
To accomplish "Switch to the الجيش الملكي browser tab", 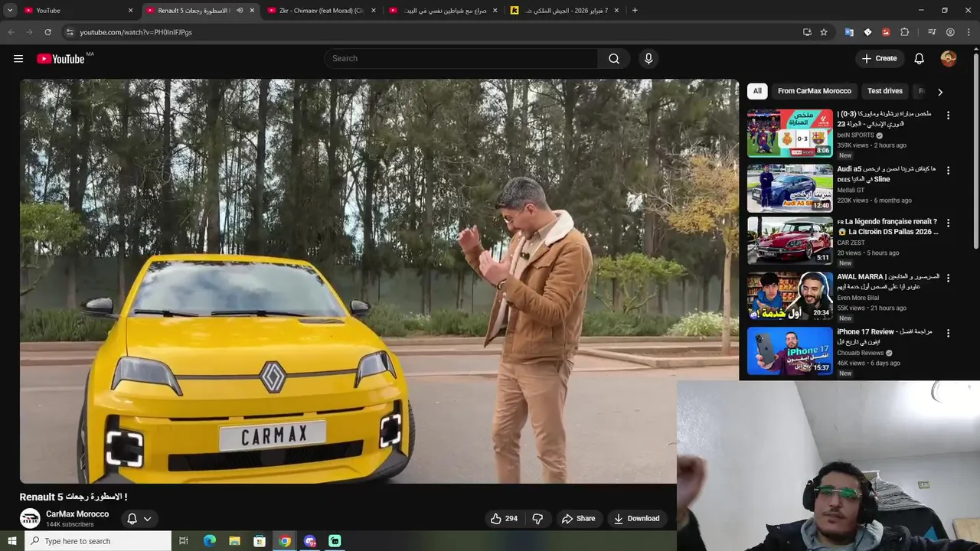I will [564, 11].
